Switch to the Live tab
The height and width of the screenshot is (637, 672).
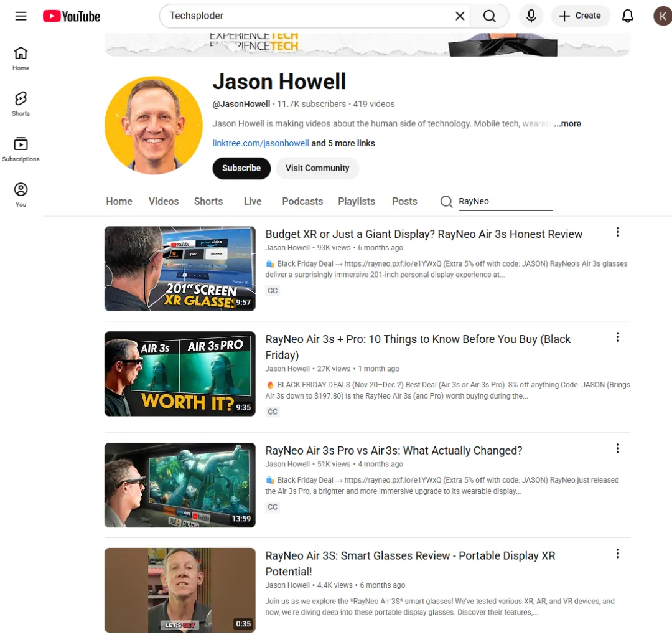(253, 201)
